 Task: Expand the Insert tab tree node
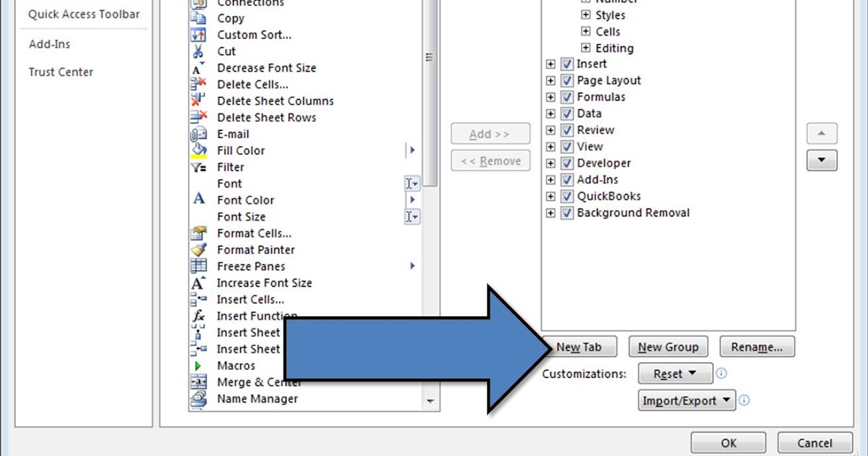pyautogui.click(x=550, y=64)
